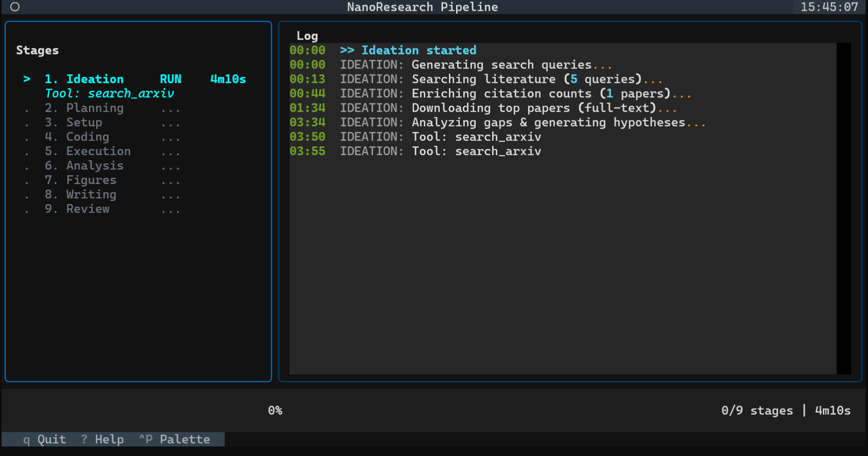Screen dimensions: 868x456
Task: Click the 01:34 timestamp in the log
Action: [307, 108]
